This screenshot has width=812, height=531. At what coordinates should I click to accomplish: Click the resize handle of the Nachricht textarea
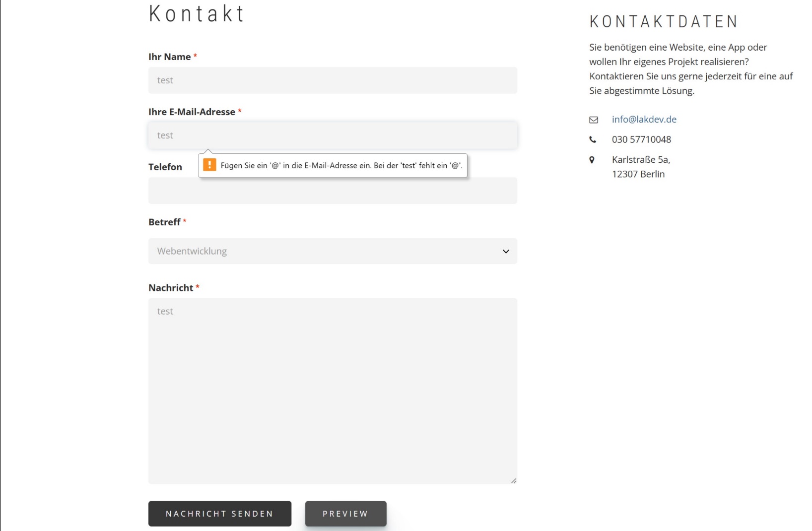coord(513,480)
